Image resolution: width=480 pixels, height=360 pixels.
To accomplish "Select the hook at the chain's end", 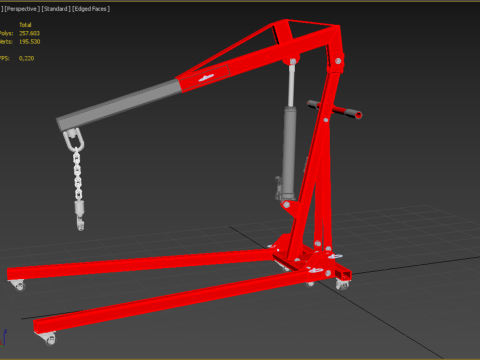I will (x=80, y=223).
